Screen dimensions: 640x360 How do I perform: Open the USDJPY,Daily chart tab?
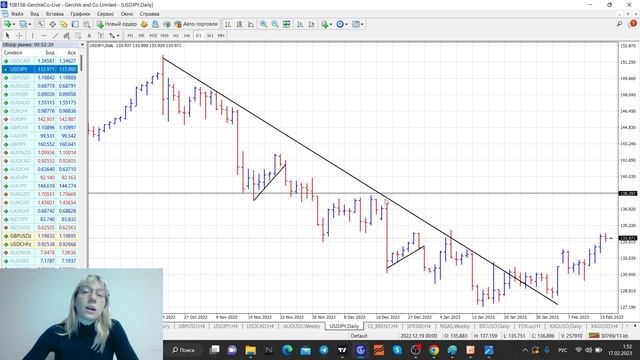(344, 327)
